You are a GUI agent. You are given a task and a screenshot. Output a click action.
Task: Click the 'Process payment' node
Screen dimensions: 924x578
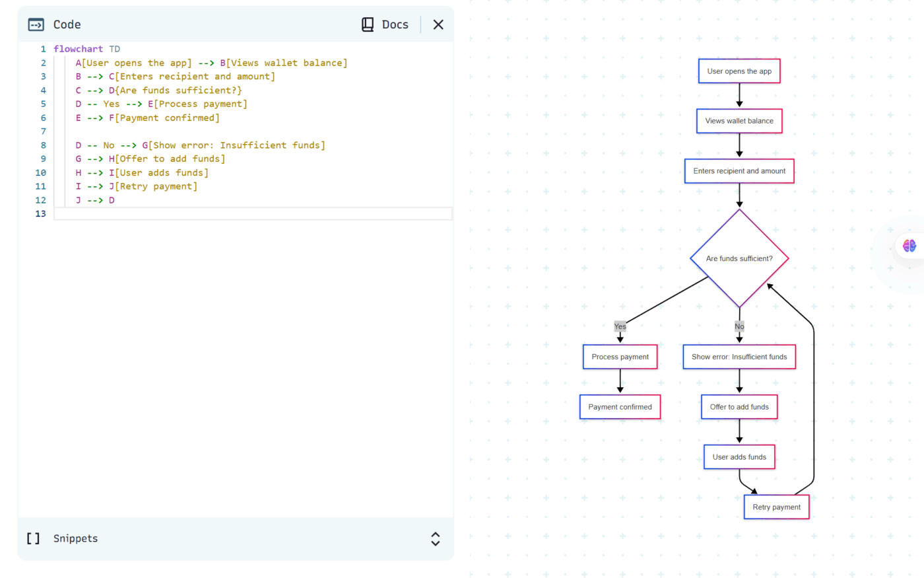point(620,357)
